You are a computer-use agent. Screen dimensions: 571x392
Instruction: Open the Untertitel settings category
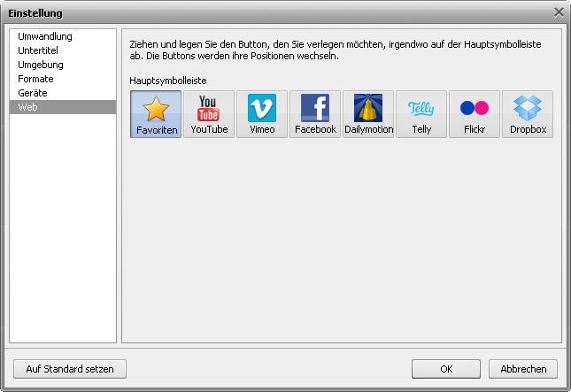click(63, 50)
